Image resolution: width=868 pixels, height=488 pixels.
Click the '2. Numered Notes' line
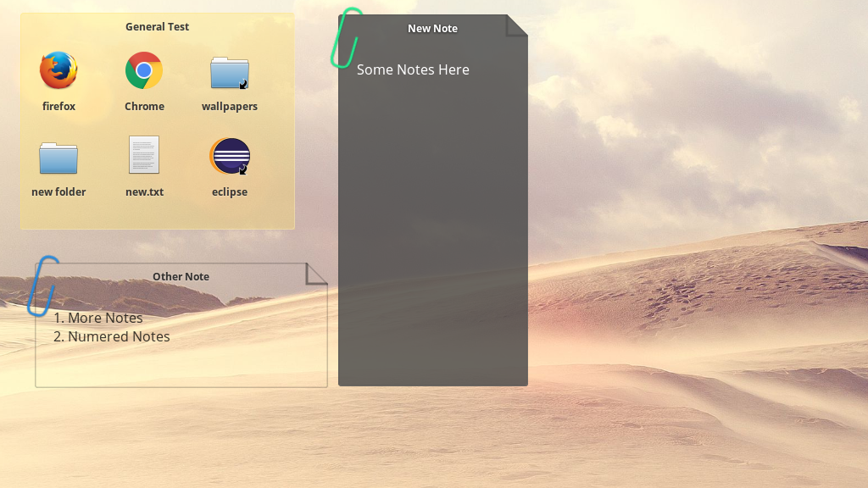click(x=112, y=336)
